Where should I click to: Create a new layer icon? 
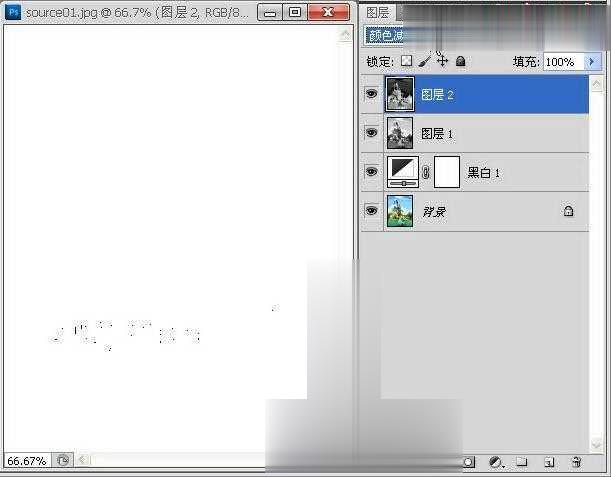(x=549, y=462)
